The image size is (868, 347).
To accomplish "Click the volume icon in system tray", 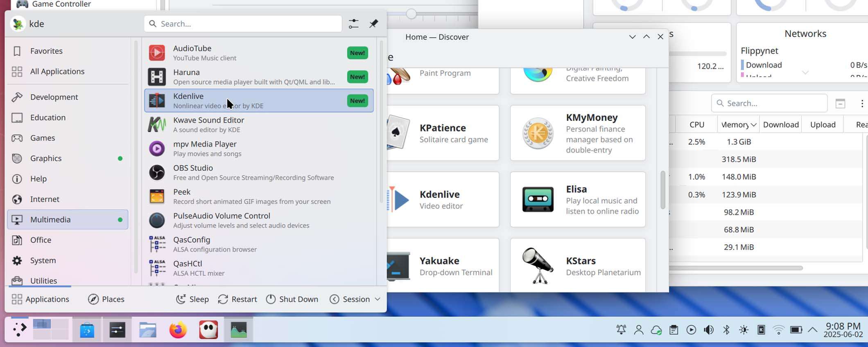I will pos(709,330).
